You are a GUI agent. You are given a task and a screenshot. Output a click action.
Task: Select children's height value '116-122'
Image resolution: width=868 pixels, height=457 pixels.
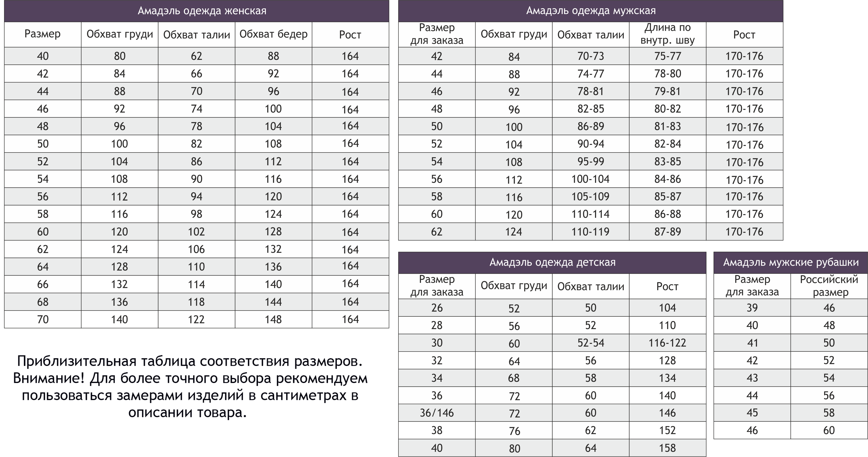click(668, 343)
